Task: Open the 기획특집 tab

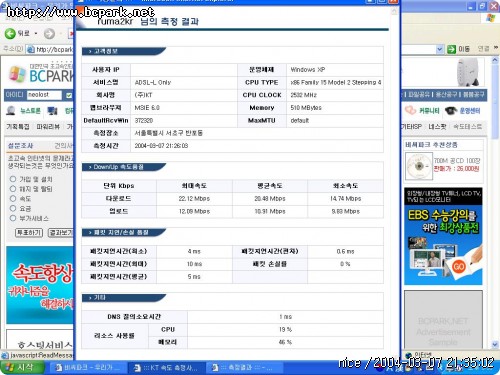Action: point(18,127)
